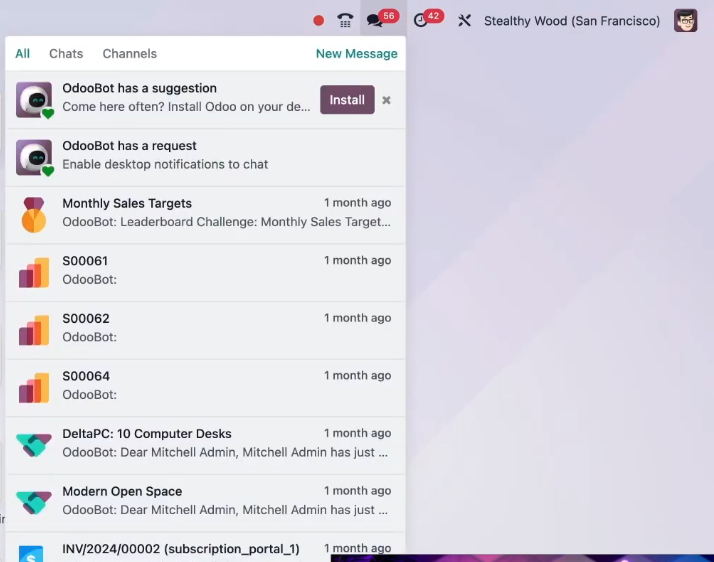Switch to the Chats tab
714x562 pixels.
coord(66,54)
